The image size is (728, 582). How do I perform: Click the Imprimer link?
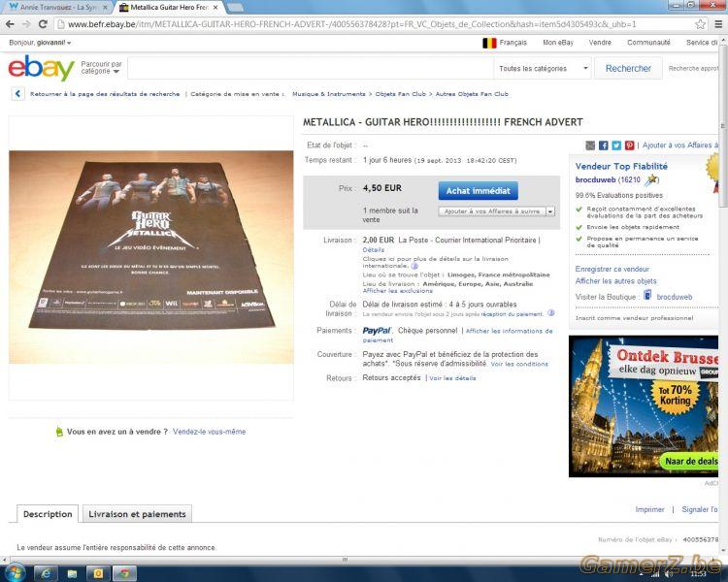tap(649, 509)
